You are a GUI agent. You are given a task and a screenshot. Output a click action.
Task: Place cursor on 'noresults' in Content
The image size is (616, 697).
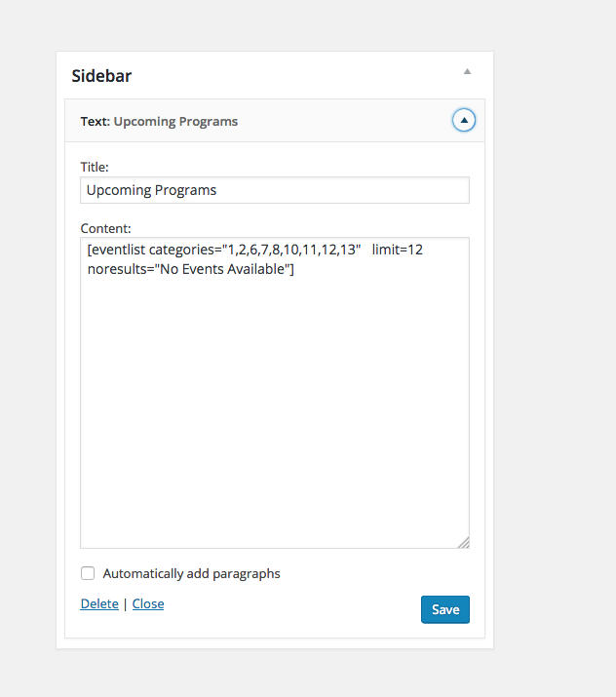(x=117, y=270)
